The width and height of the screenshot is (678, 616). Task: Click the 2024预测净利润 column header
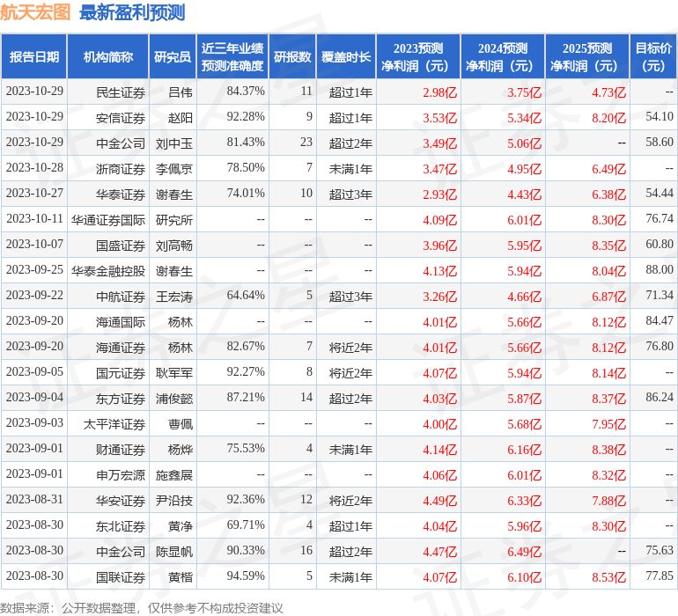click(x=503, y=56)
